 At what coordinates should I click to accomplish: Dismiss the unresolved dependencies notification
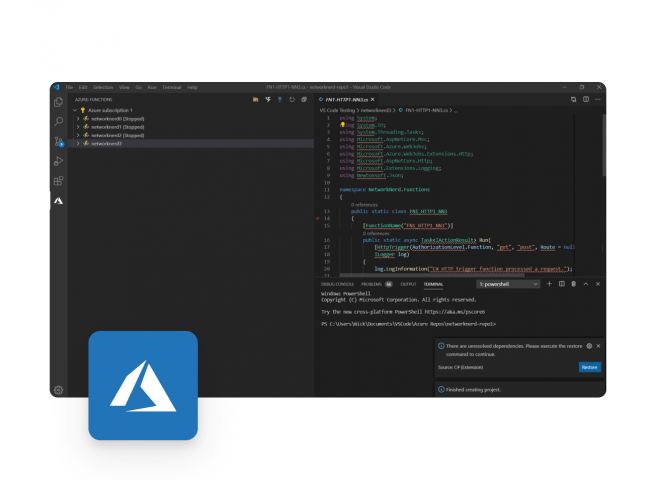[598, 346]
